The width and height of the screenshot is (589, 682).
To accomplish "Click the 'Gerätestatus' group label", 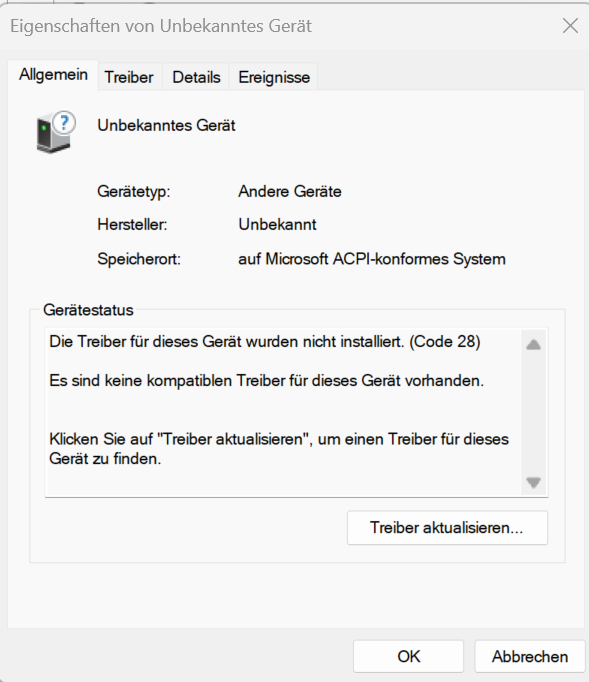I will (x=88, y=310).
